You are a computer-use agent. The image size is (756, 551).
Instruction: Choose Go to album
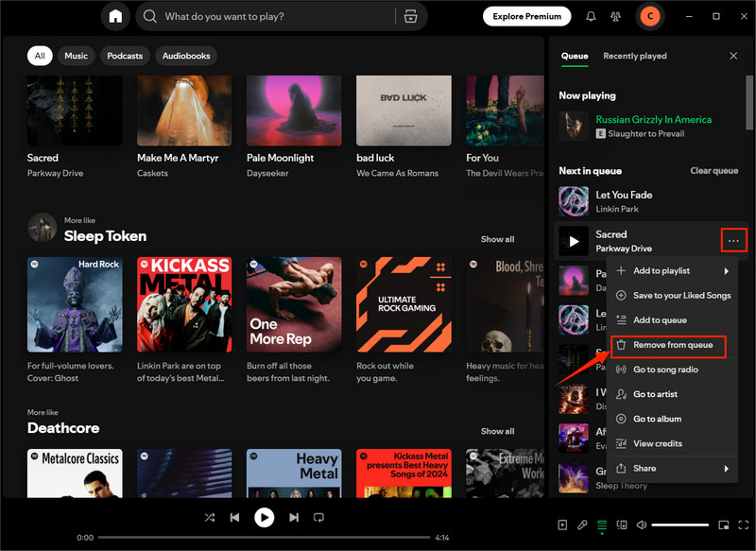(x=673, y=419)
